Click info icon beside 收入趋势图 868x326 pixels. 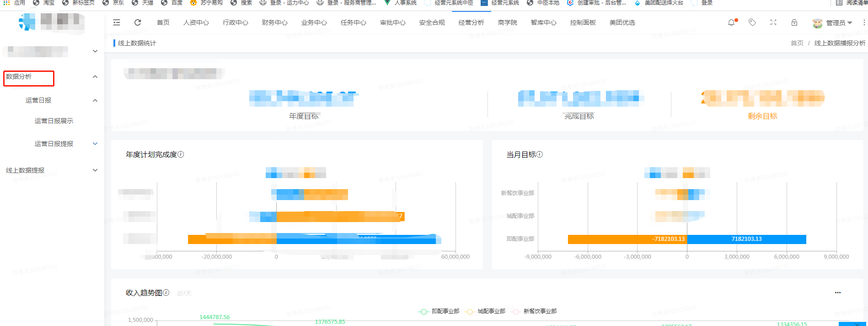[x=166, y=293]
